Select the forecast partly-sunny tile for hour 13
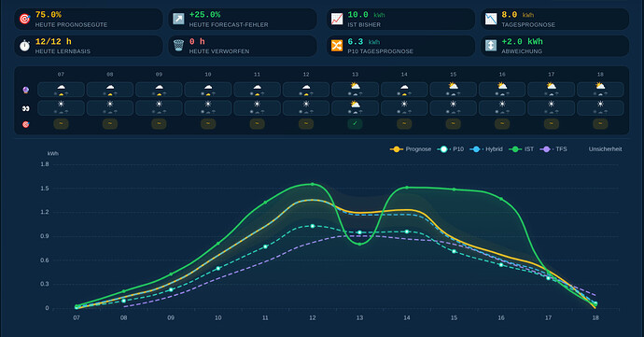644x337 pixels. tap(355, 90)
